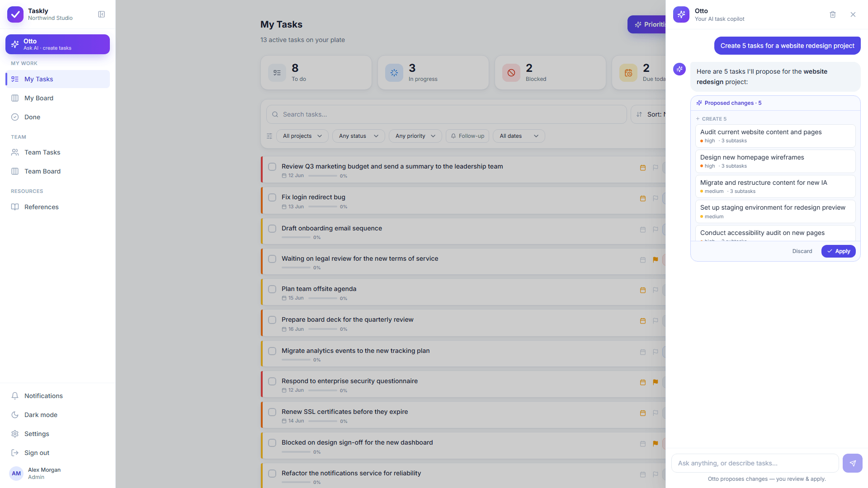Flag the Fix login redirect bug task
868x488 pixels.
656,198
